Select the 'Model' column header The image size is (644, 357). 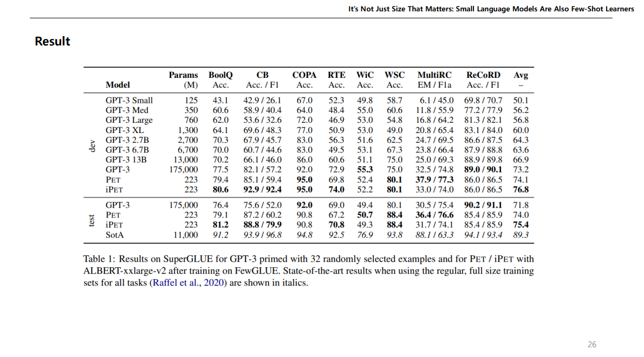pos(118,85)
